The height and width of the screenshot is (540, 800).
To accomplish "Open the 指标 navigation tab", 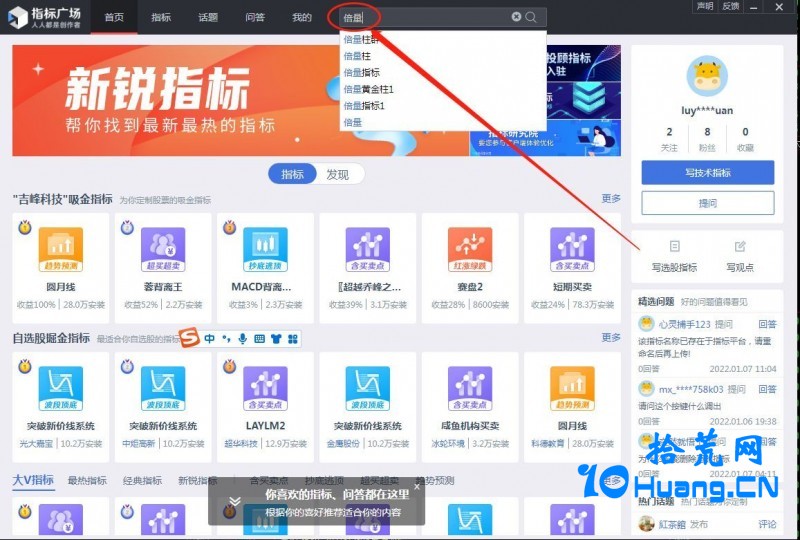I will pos(161,17).
